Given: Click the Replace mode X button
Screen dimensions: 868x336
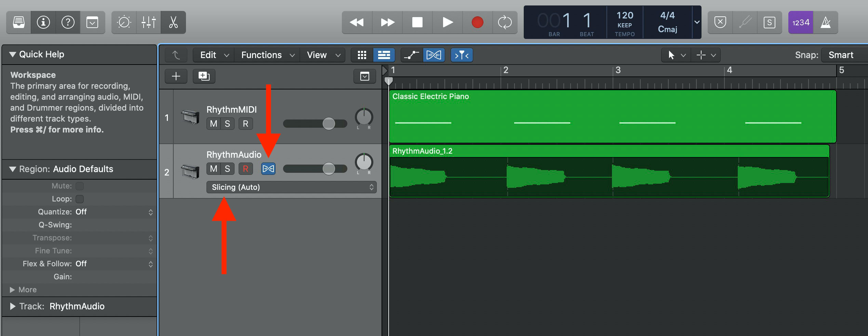Looking at the screenshot, I should click(720, 23).
